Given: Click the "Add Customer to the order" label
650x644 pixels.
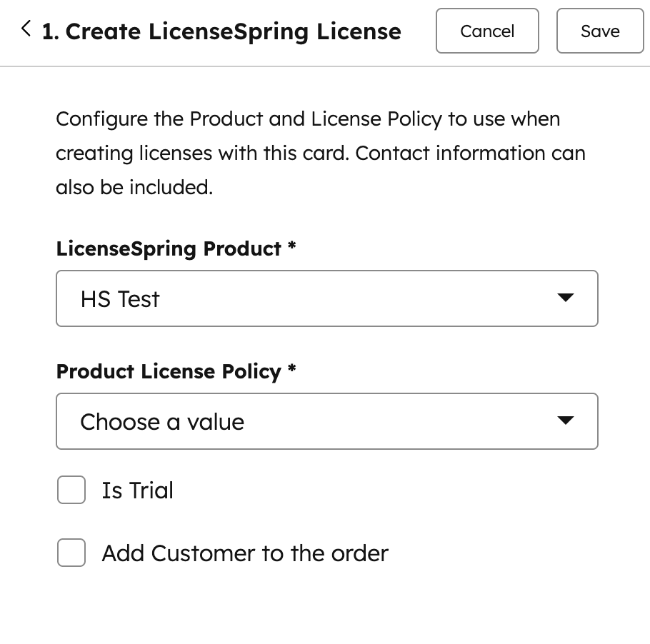Looking at the screenshot, I should pos(245,553).
